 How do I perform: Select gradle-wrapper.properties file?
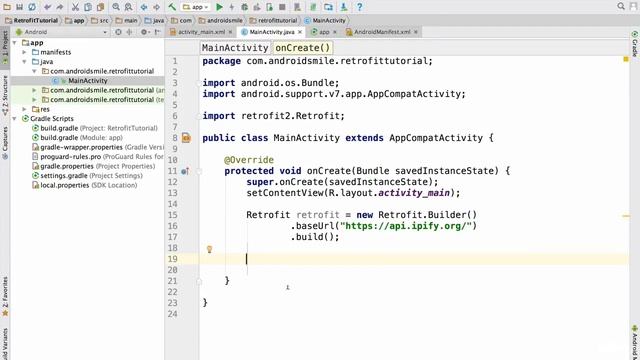tap(98, 147)
